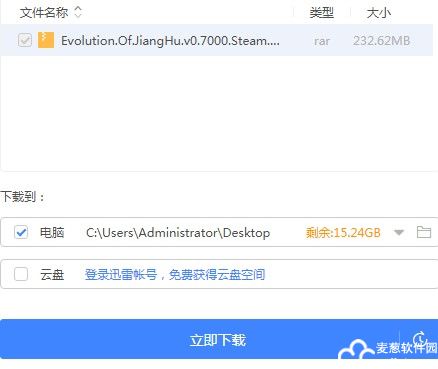Open the scheduled download clock icon
The image size is (438, 369).
coord(420,339)
